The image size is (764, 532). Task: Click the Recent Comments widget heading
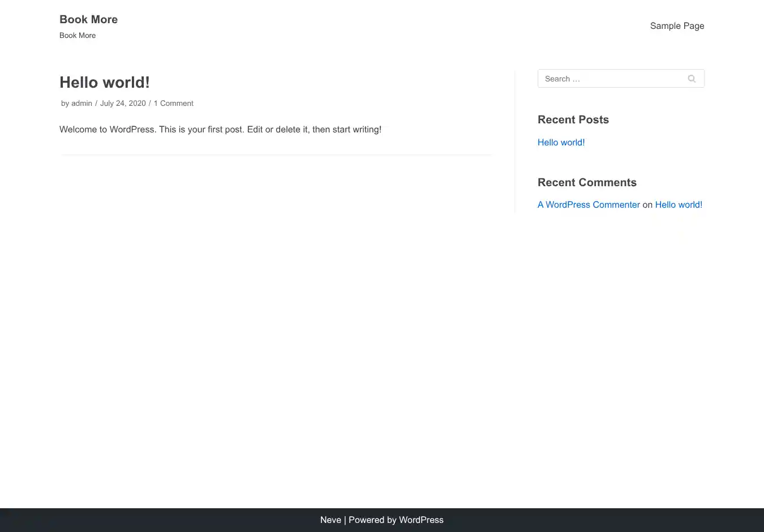tap(587, 183)
